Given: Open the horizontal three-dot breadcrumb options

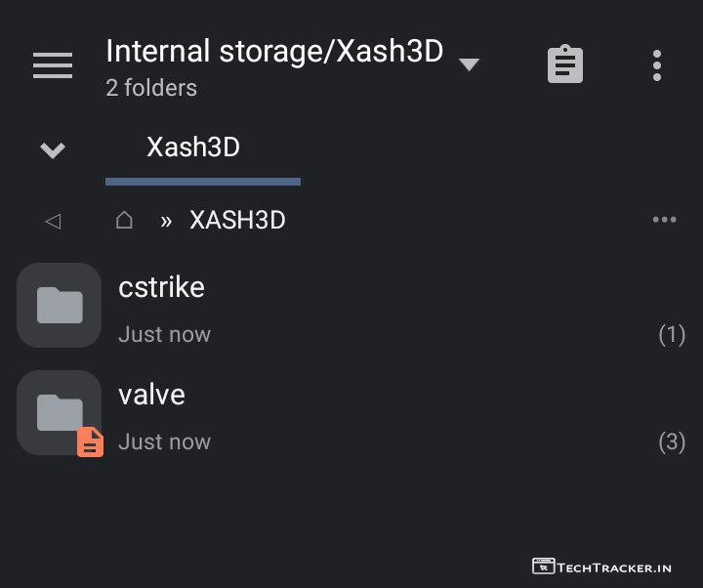Looking at the screenshot, I should coord(664,220).
